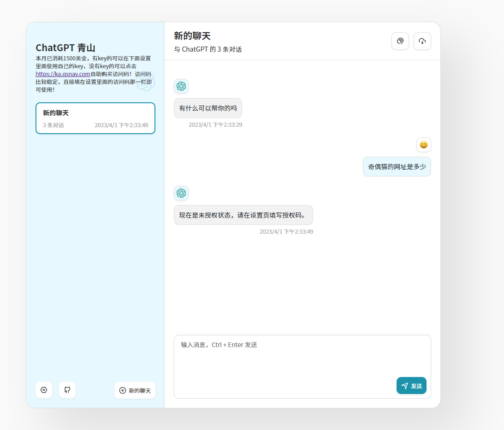504x430 pixels.
Task: Click the brain memory icon in header
Action: pos(400,41)
